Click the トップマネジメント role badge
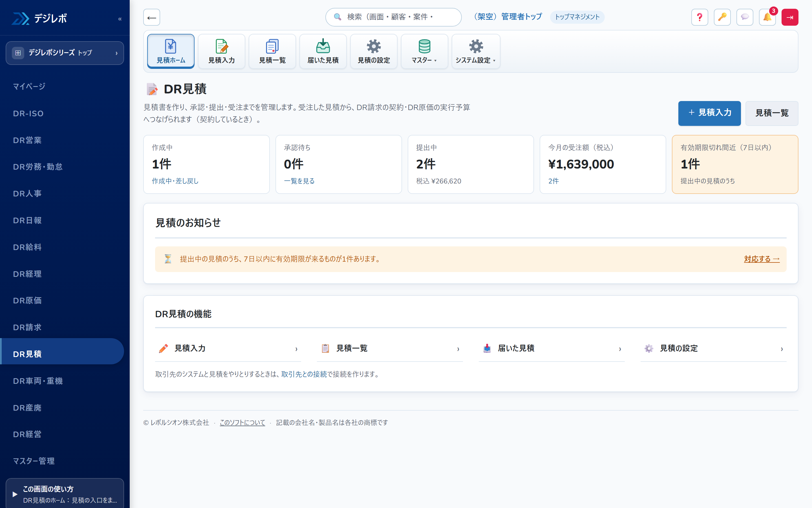Image resolution: width=812 pixels, height=508 pixels. [577, 17]
